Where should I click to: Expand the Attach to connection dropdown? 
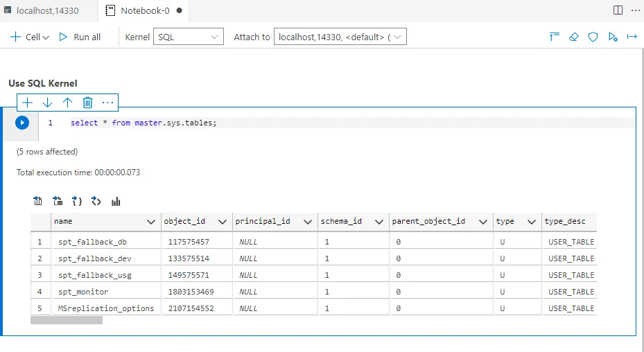pos(340,37)
